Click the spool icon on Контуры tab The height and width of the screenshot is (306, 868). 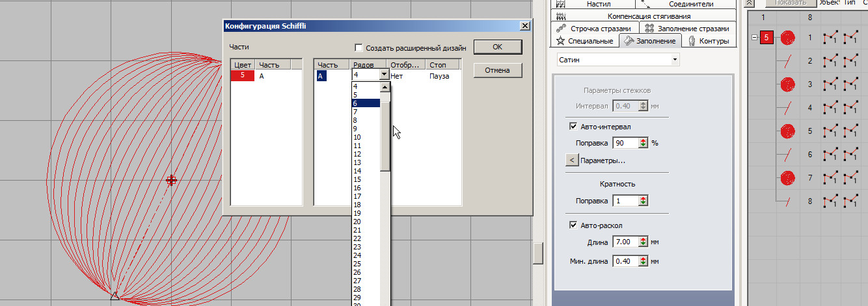pyautogui.click(x=692, y=41)
